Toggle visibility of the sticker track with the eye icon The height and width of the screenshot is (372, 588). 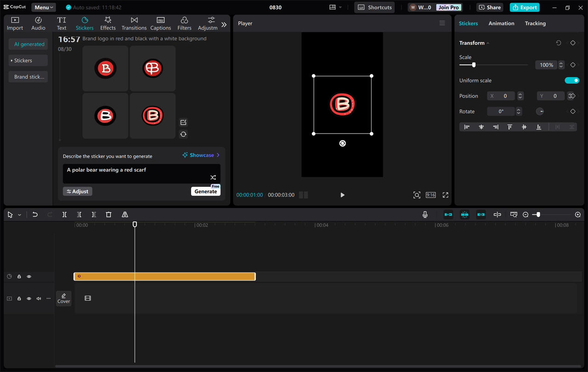(x=28, y=276)
